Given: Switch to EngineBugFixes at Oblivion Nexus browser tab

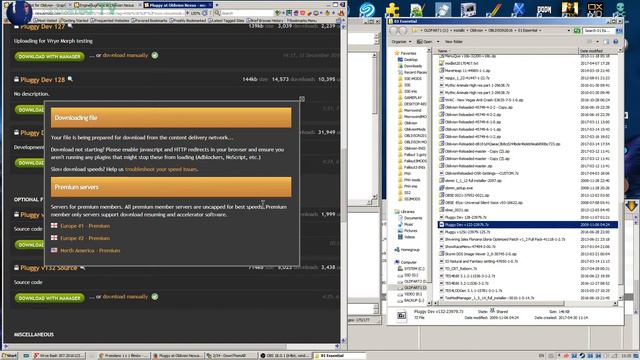Looking at the screenshot, I should (107, 5).
